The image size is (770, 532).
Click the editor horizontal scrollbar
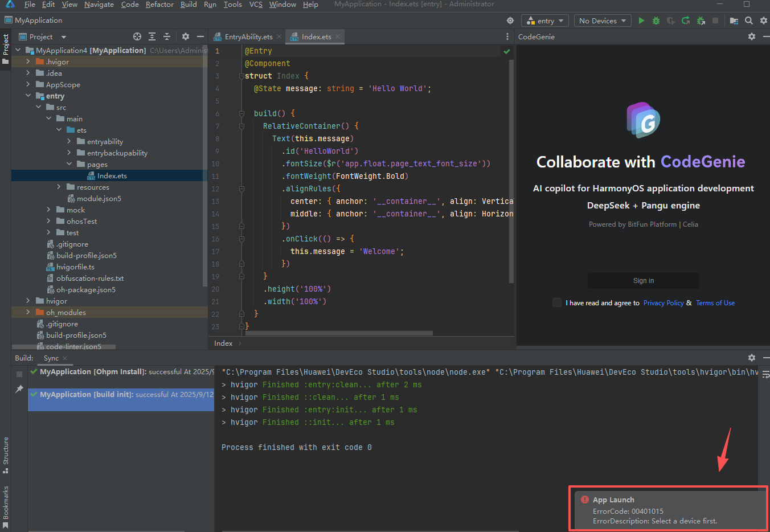pyautogui.click(x=339, y=333)
